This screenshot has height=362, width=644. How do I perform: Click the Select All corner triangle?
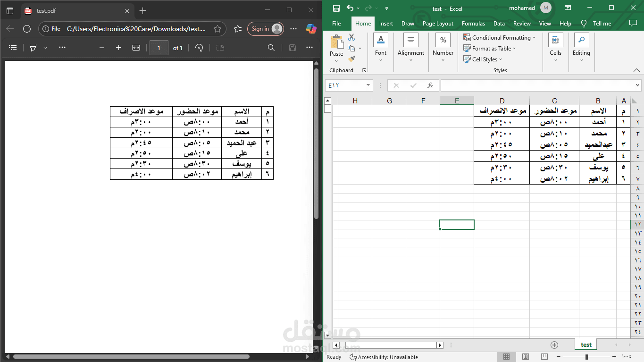pyautogui.click(x=635, y=101)
